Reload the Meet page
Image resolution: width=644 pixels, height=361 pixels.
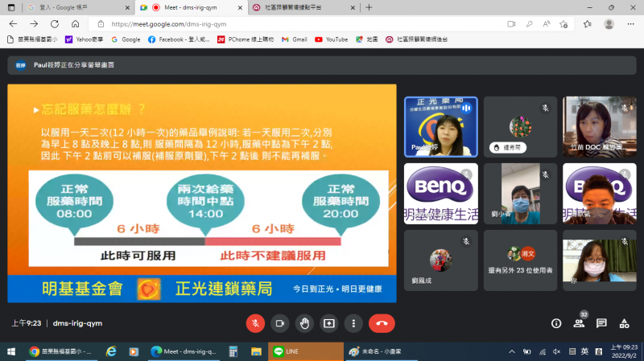tap(55, 24)
